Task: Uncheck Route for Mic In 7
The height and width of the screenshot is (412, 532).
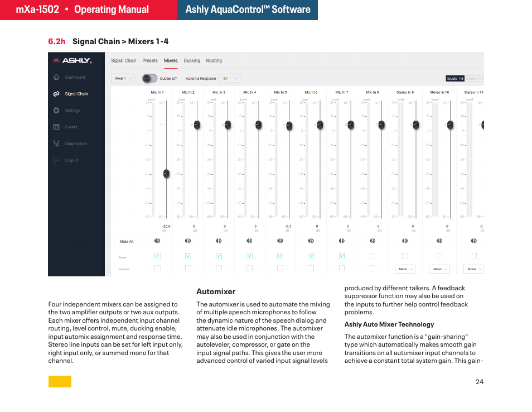Action: pos(342,256)
